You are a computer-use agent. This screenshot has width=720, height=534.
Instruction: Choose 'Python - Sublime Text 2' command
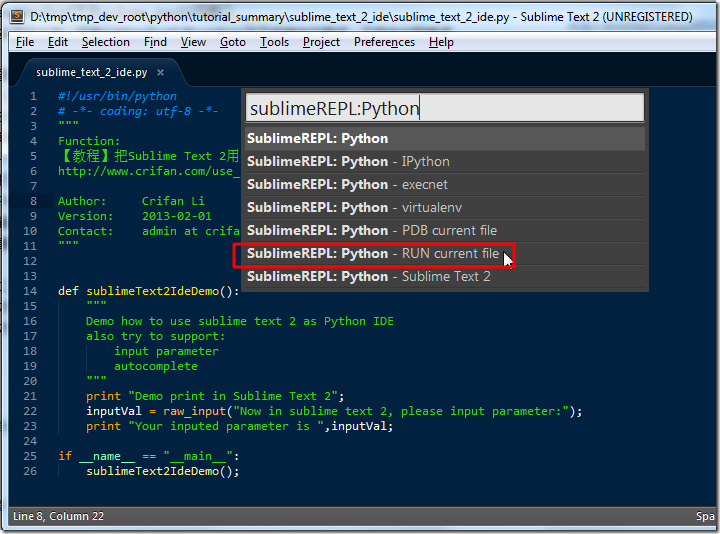tap(444, 276)
